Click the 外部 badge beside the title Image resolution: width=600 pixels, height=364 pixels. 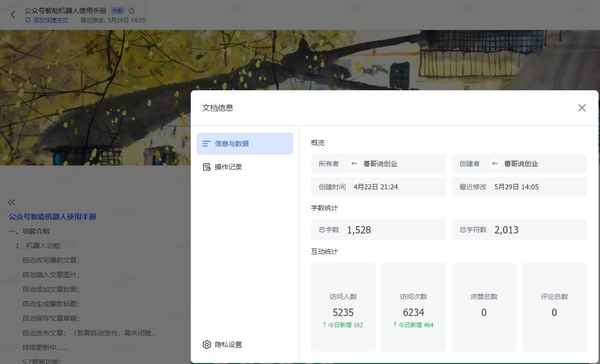point(117,10)
